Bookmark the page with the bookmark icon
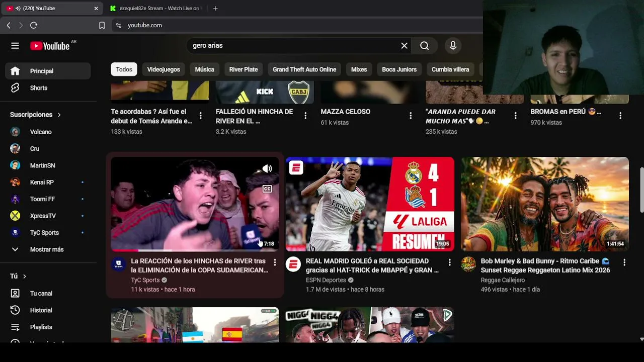The width and height of the screenshot is (644, 362). click(x=102, y=25)
